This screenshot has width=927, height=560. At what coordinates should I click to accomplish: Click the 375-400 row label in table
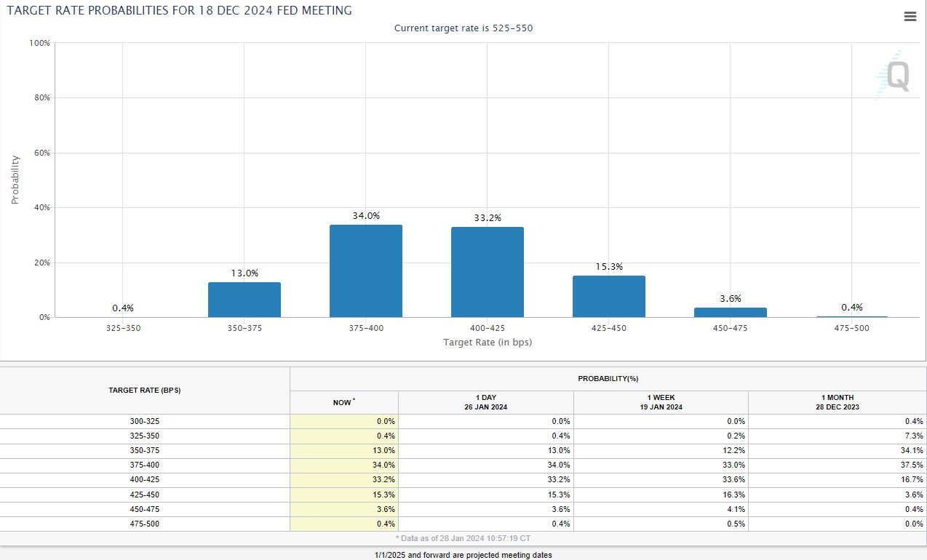144,465
